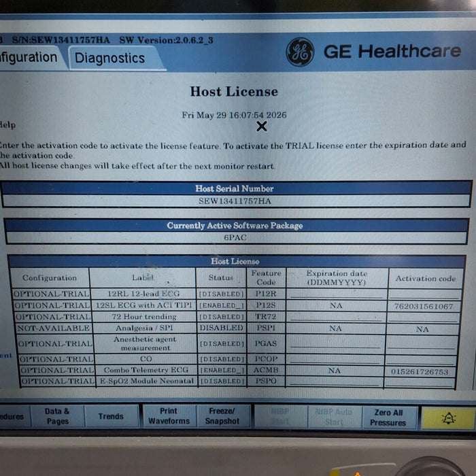Viewport: 476px width, 476px height.
Task: Click the NOT-AVAILABLE configuration cell
Action: pyautogui.click(x=54, y=328)
